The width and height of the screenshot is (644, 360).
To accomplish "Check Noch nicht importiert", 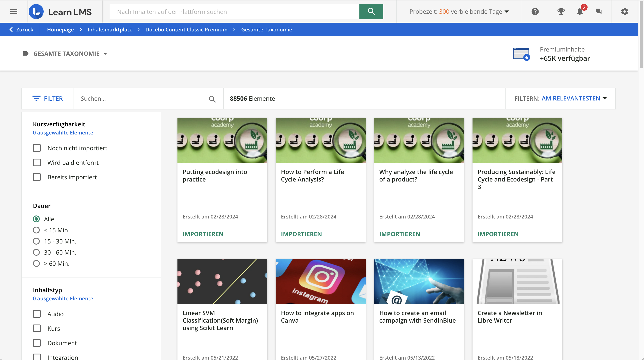I will click(x=37, y=148).
